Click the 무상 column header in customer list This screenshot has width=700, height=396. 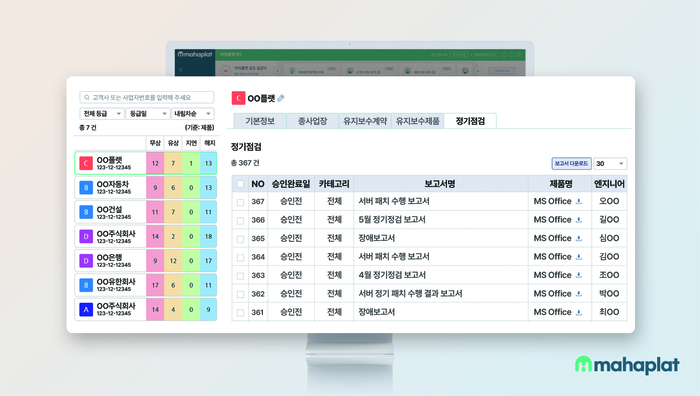pyautogui.click(x=155, y=143)
